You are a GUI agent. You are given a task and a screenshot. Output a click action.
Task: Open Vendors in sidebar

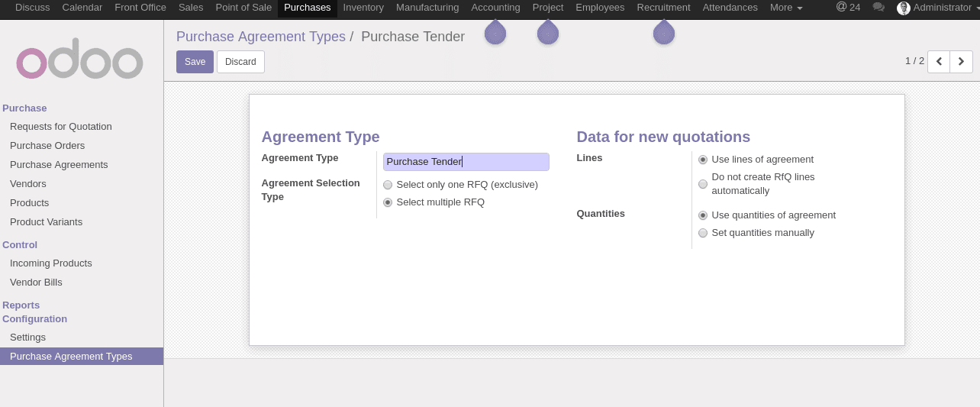pyautogui.click(x=28, y=184)
